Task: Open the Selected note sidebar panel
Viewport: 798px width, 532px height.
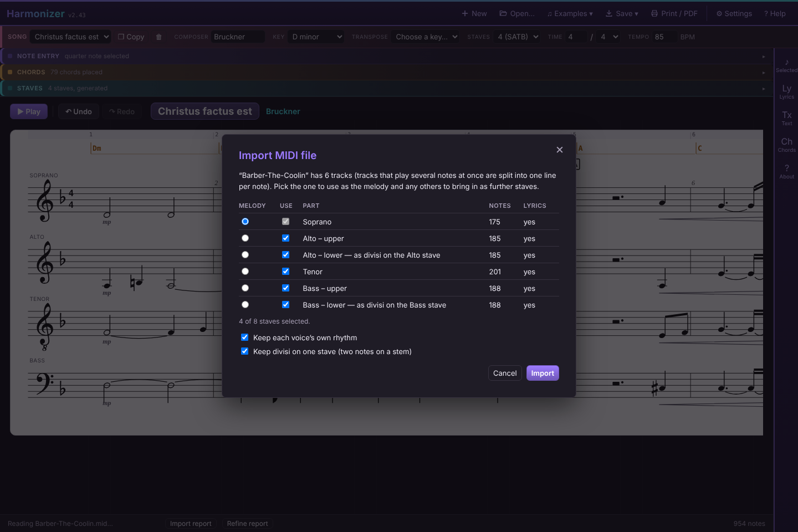Action: (x=786, y=65)
